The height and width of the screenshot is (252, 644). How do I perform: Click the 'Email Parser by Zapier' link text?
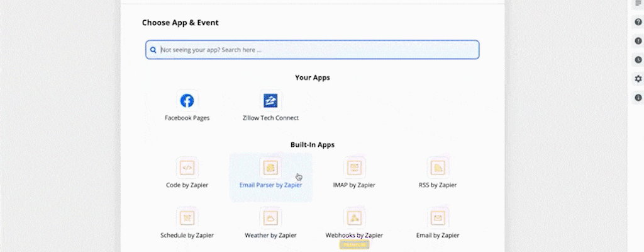click(x=270, y=185)
